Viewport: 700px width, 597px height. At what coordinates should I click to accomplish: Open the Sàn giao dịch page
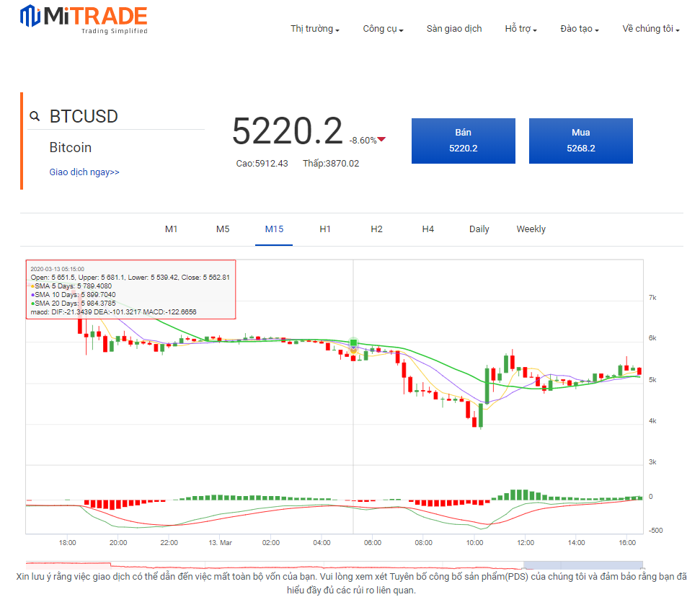(454, 29)
